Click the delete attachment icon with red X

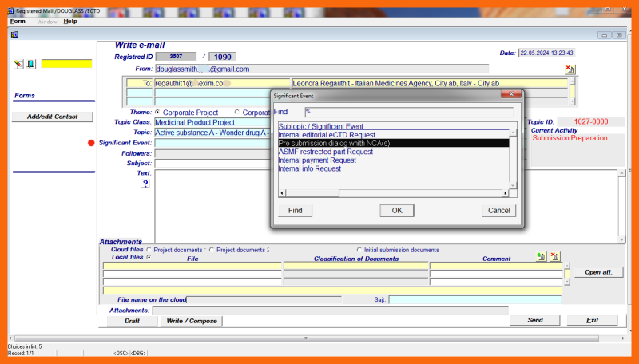click(555, 257)
